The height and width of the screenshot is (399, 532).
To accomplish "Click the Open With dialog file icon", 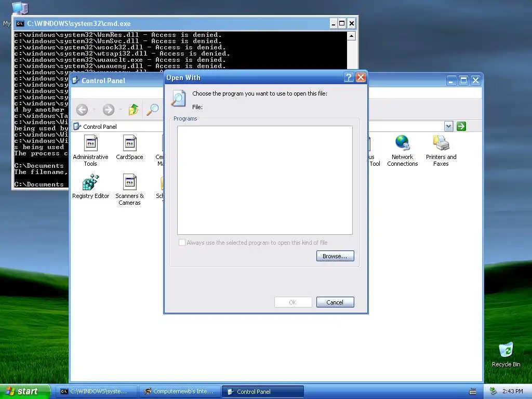I will (x=179, y=98).
